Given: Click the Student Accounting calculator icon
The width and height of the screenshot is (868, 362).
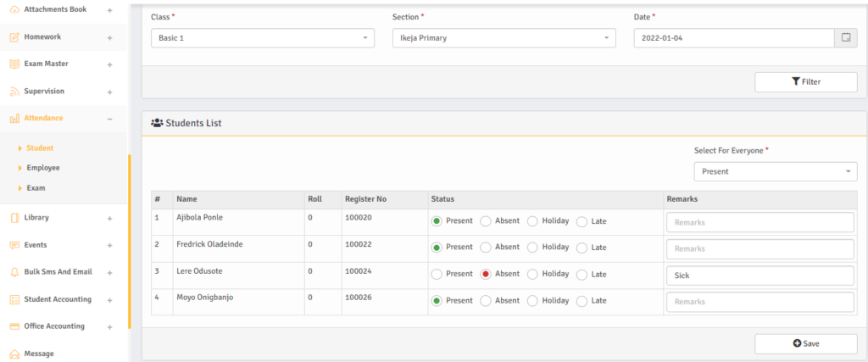Looking at the screenshot, I should click(14, 299).
